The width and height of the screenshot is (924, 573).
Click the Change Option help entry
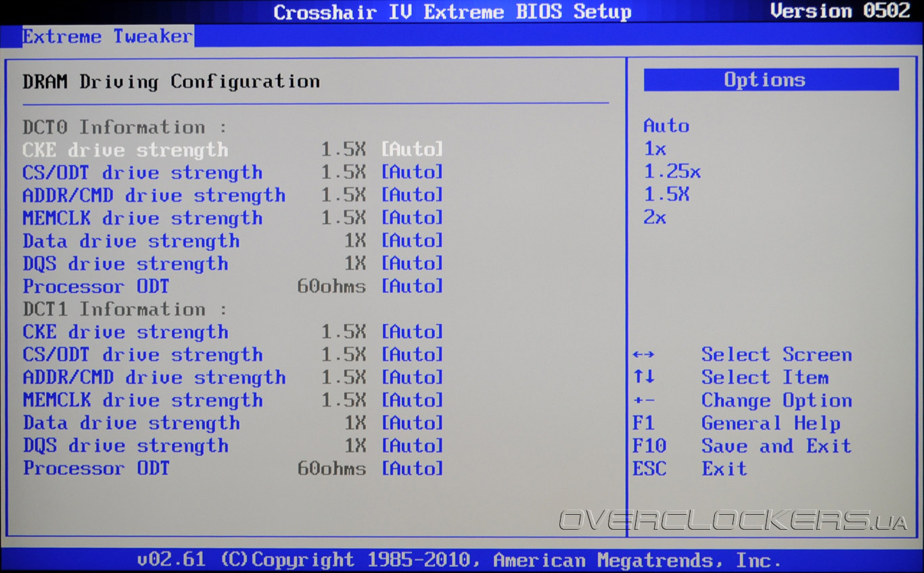742,400
